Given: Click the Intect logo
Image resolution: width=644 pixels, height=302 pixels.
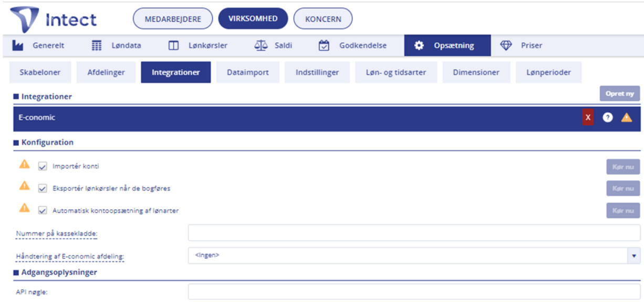Looking at the screenshot, I should 54,19.
